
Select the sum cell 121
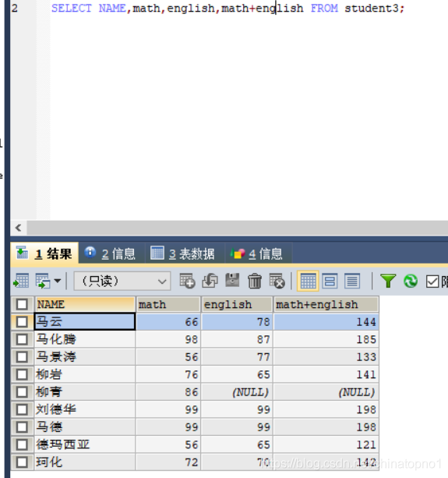(x=326, y=444)
